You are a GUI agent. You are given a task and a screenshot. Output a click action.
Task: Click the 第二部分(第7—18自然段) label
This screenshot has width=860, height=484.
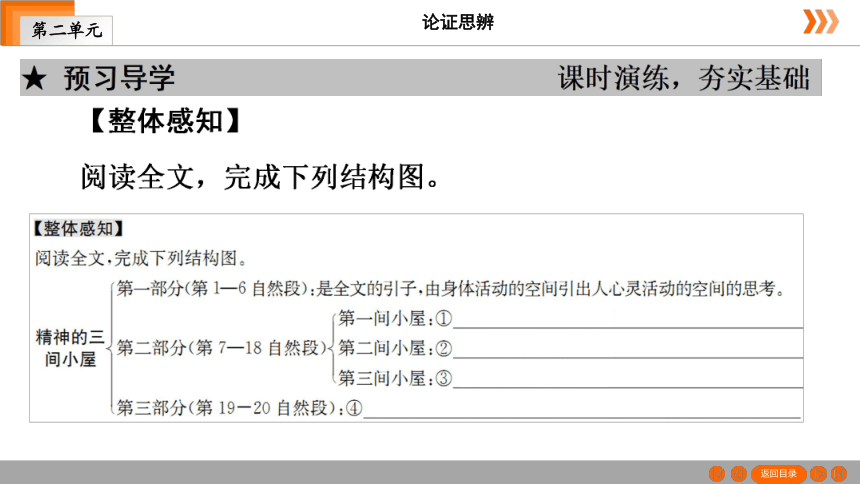(x=222, y=348)
